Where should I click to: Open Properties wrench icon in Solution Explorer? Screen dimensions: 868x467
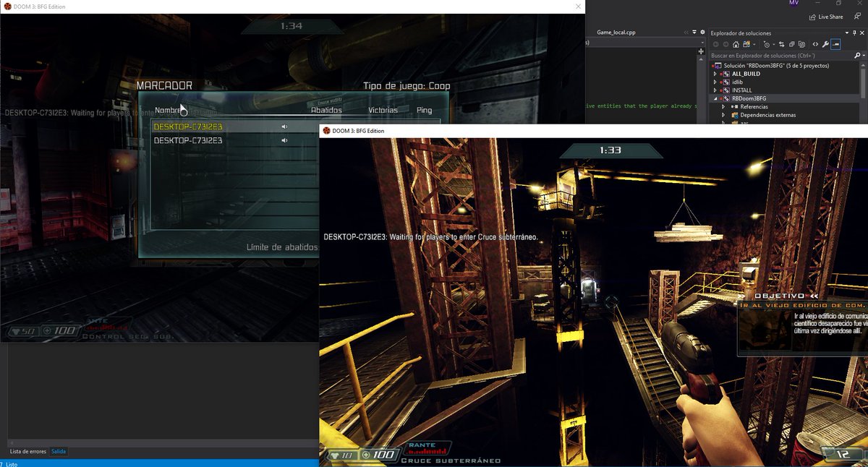pos(825,44)
